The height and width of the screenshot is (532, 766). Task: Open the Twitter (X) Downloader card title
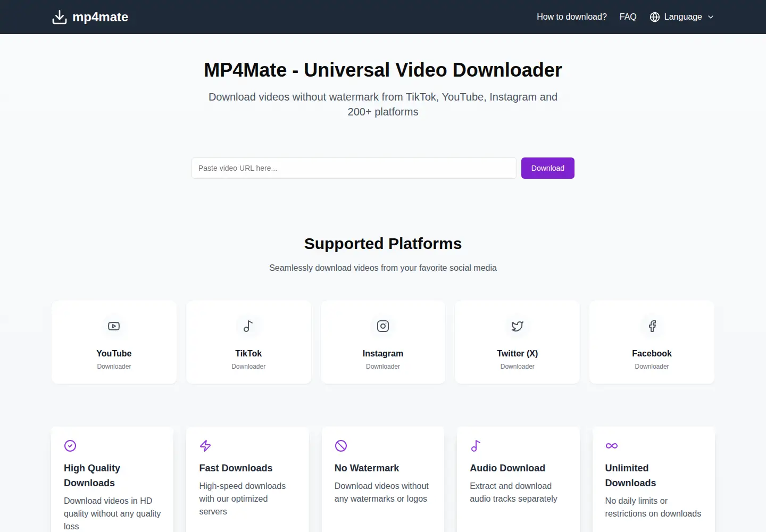click(x=518, y=353)
